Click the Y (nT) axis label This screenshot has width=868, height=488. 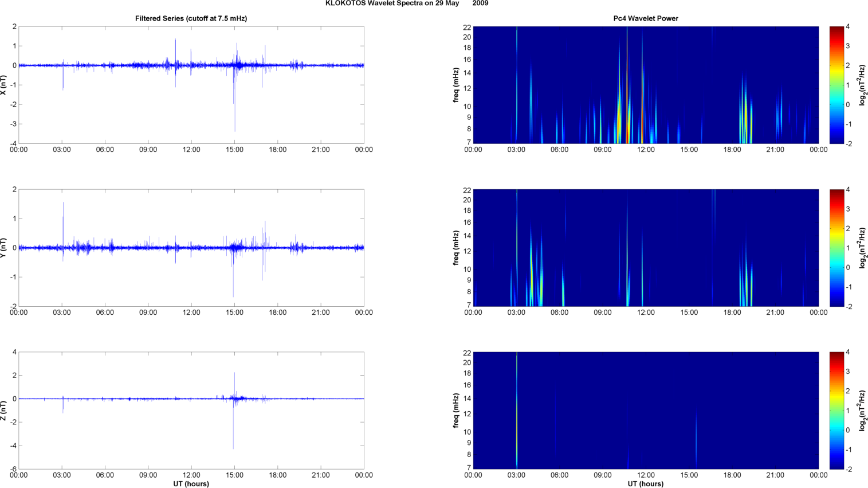pos(3,248)
